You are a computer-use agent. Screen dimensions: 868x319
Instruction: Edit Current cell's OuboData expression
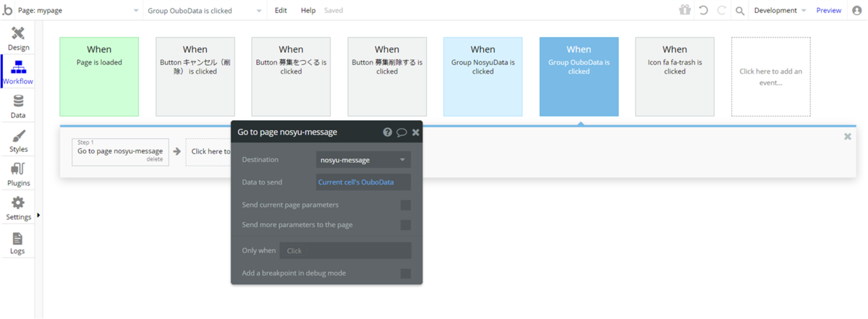(363, 182)
